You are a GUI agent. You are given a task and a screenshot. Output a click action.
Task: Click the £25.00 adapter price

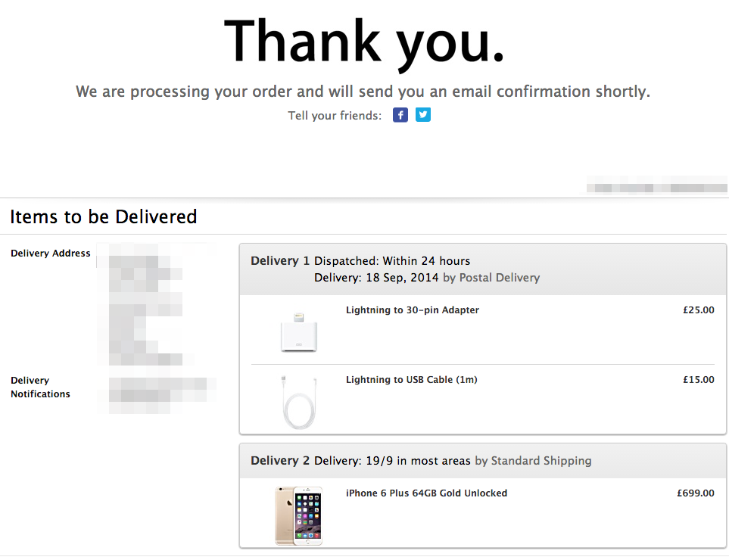pos(698,310)
